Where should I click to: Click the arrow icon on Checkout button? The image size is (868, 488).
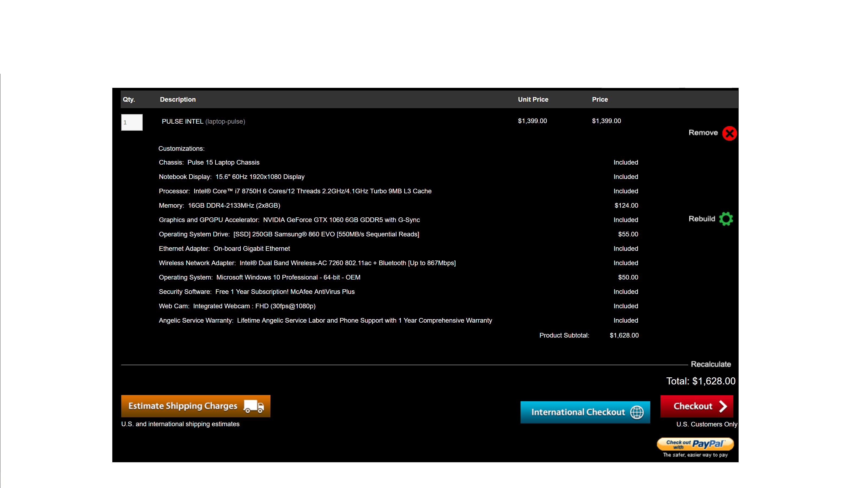(x=723, y=406)
